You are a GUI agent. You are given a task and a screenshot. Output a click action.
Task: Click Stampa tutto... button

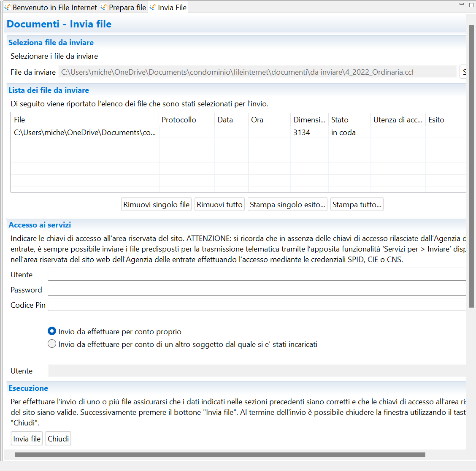357,204
